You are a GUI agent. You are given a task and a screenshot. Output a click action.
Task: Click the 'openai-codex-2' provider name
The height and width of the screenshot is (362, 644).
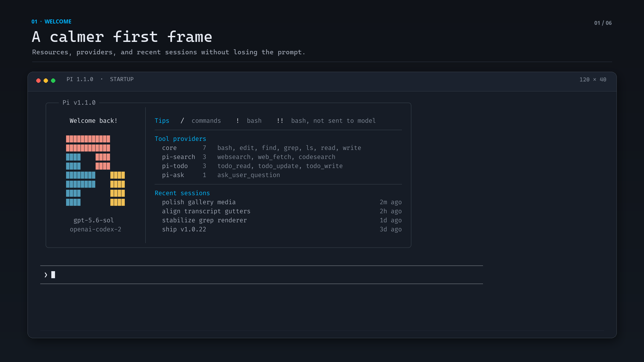[x=96, y=229]
